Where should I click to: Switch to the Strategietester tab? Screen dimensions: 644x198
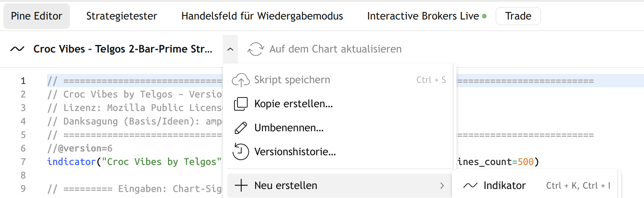tap(121, 16)
